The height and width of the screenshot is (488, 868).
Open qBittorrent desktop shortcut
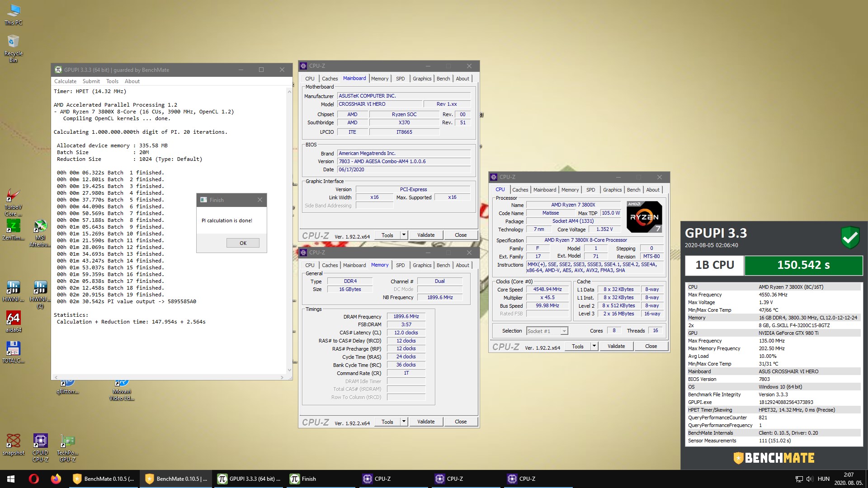[x=67, y=387]
